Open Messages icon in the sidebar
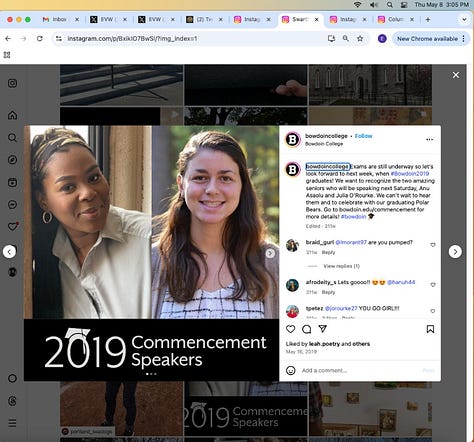The image size is (474, 442). pyautogui.click(x=12, y=204)
